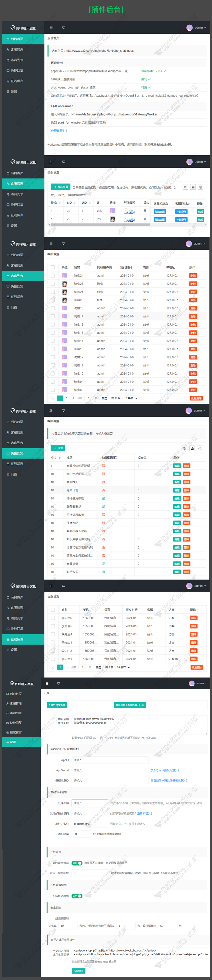Click monitor icon in 访客列表 panel header
The height and width of the screenshot is (980, 212).
63,243
